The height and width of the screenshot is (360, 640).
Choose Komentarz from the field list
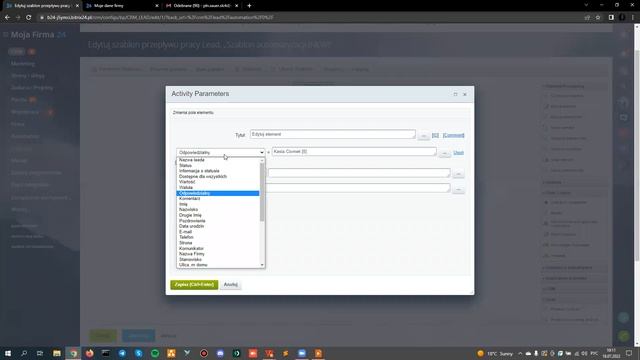[218, 199]
